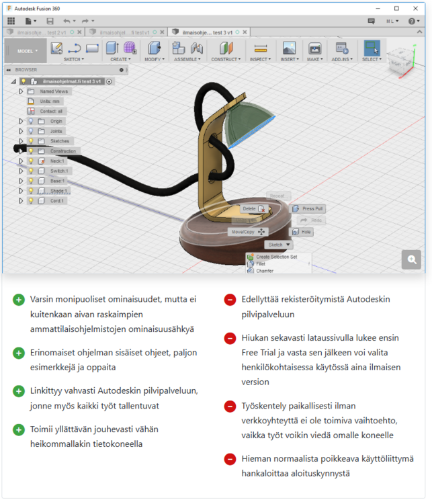Toggle visibility bulb for Neck:1

(x=31, y=161)
